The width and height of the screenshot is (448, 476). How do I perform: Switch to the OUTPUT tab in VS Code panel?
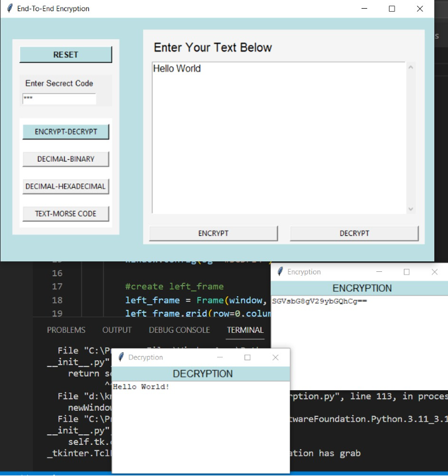(x=117, y=330)
